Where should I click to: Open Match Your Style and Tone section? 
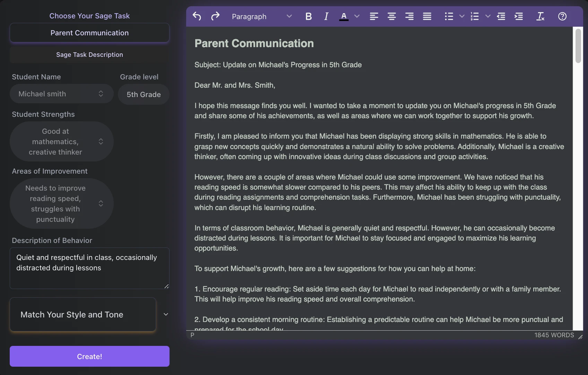point(83,314)
